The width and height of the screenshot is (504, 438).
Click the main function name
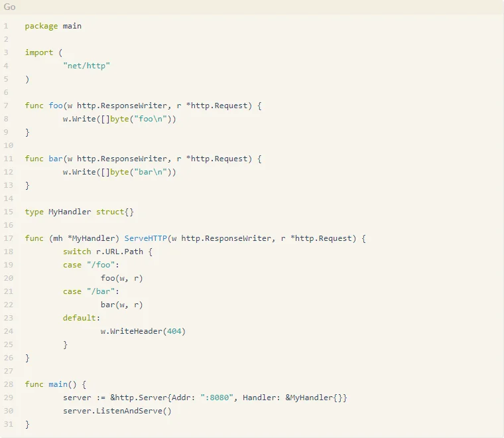[58, 384]
